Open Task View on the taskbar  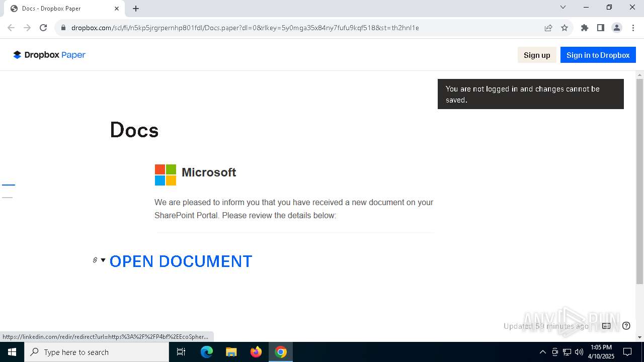click(181, 352)
